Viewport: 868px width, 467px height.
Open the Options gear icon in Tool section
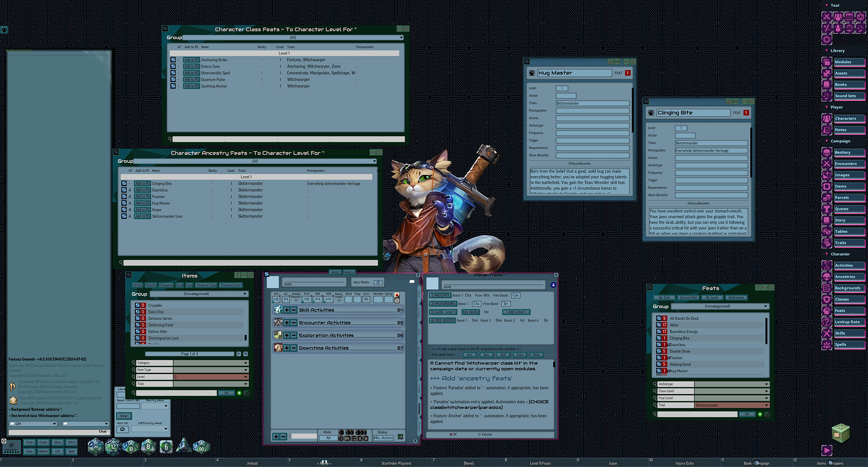[x=827, y=39]
